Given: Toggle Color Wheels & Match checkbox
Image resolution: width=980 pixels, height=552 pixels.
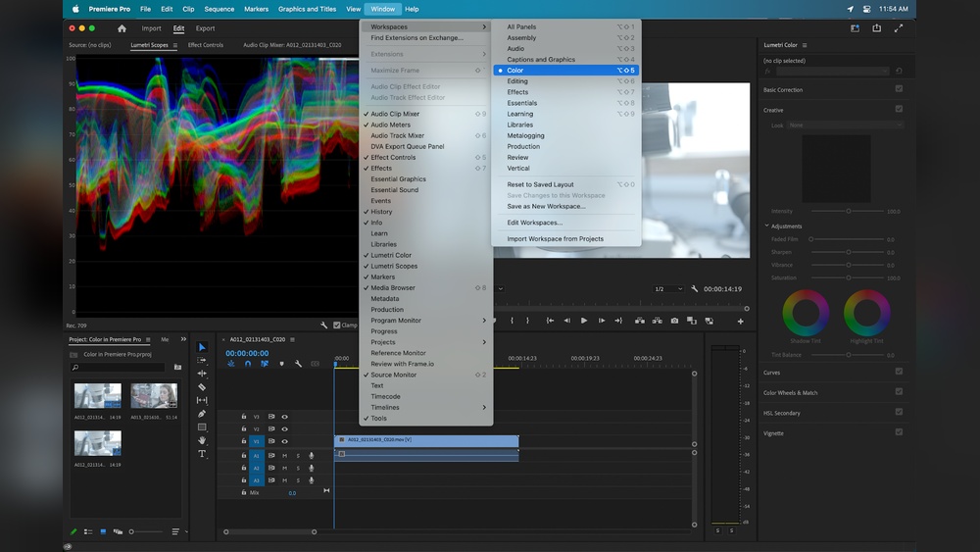Looking at the screenshot, I should tap(899, 391).
